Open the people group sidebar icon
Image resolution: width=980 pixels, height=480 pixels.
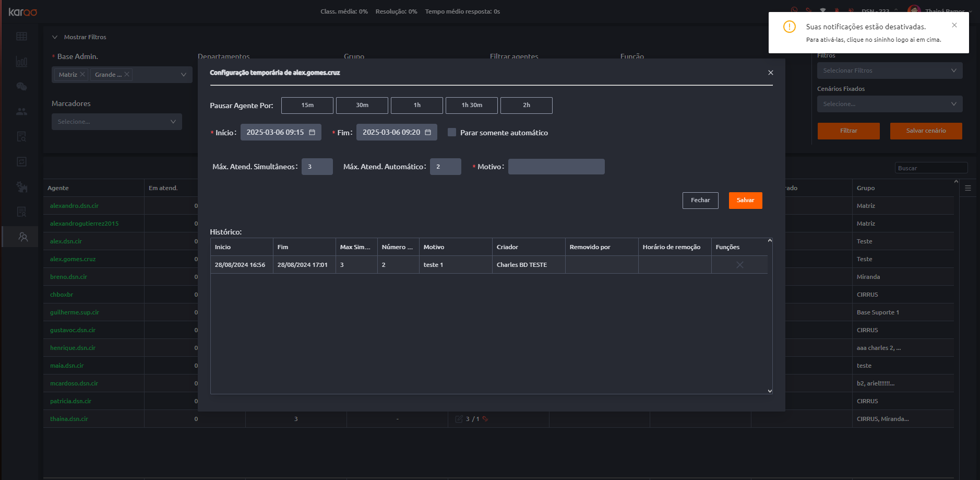(21, 111)
